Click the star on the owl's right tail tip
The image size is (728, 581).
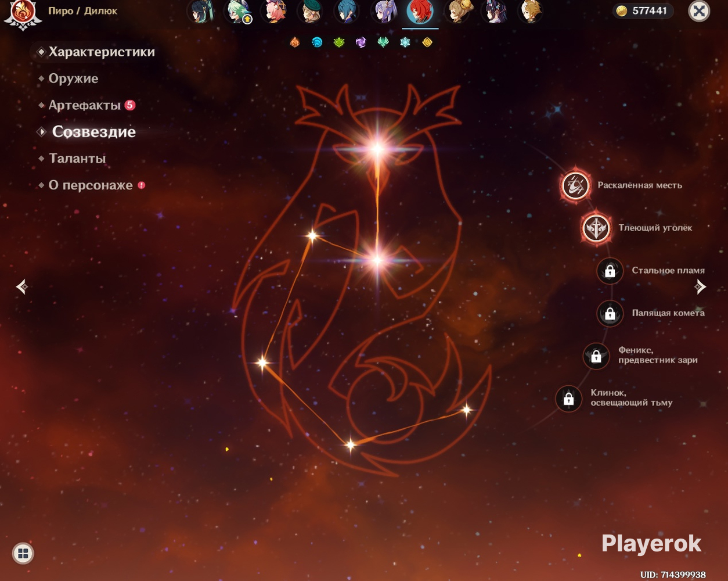coord(466,410)
